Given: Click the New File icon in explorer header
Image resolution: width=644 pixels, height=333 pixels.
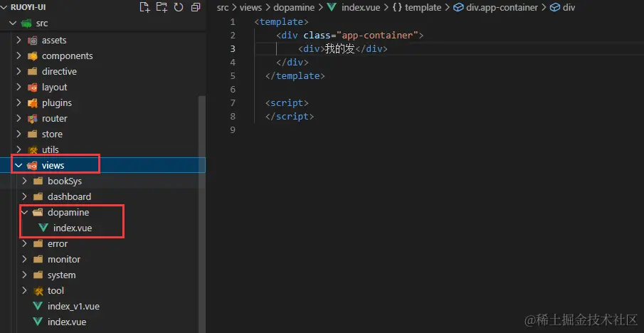Looking at the screenshot, I should [144, 7].
